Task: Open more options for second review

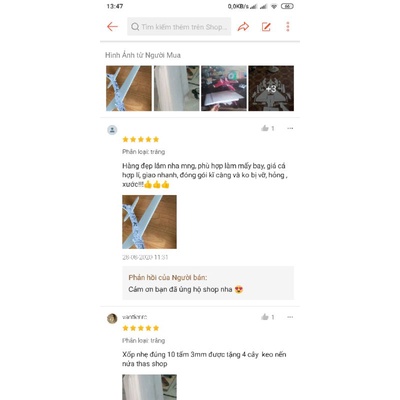Action: [x=290, y=317]
